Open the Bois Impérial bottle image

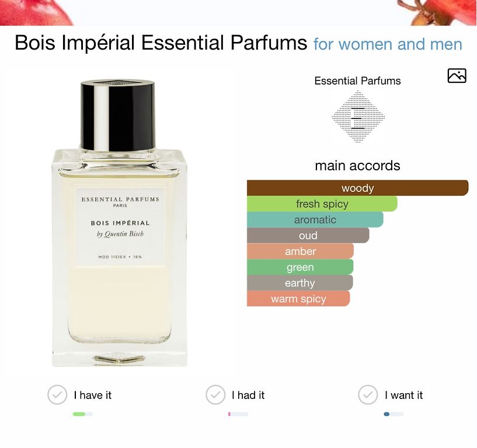point(119,223)
